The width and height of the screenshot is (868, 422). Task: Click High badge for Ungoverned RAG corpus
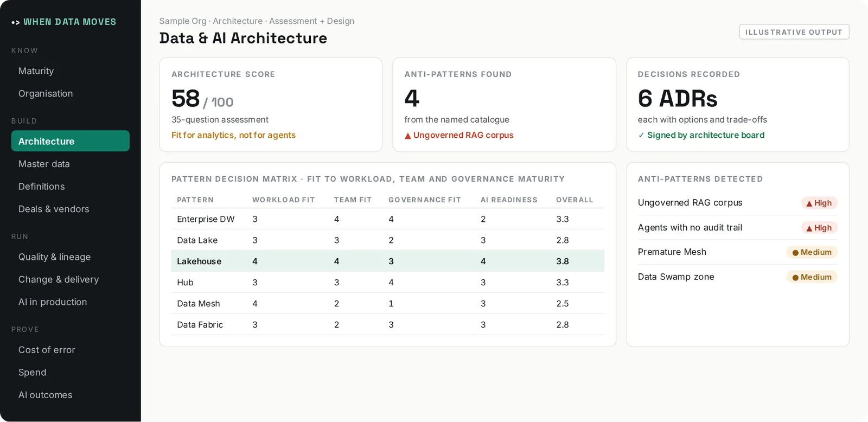819,203
